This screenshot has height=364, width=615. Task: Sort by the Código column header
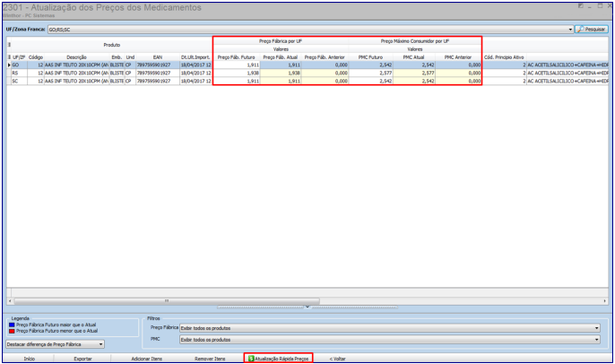35,57
